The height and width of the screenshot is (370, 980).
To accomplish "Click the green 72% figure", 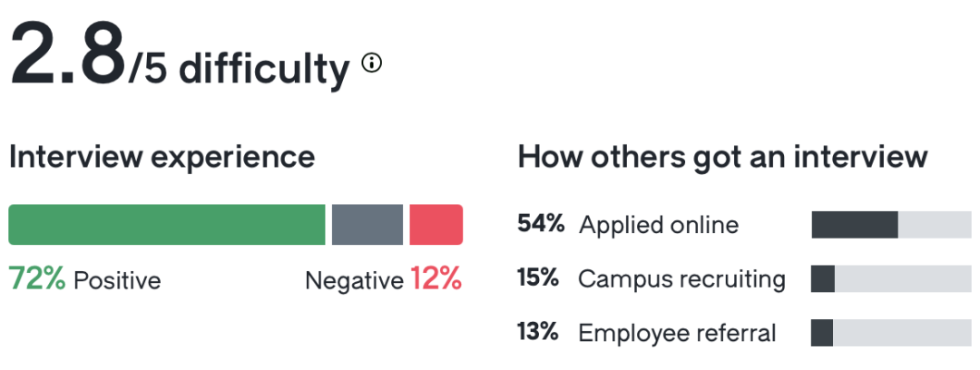I will click(x=36, y=279).
